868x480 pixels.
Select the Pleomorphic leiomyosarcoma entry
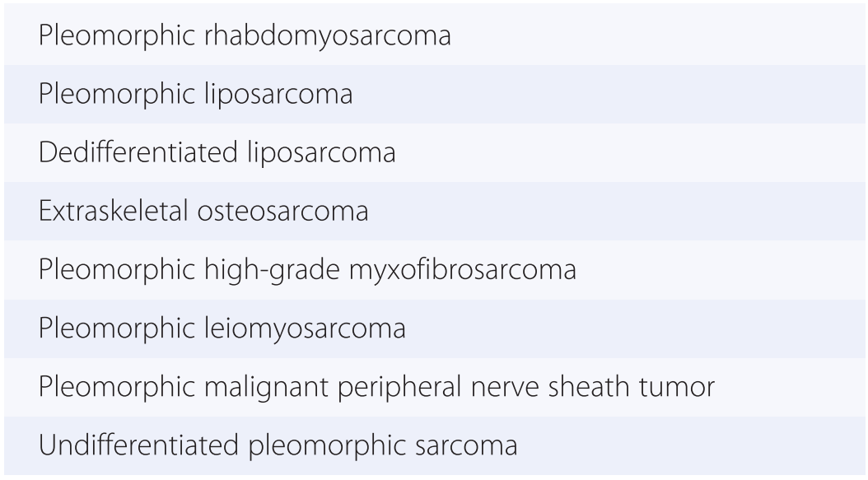[222, 329]
